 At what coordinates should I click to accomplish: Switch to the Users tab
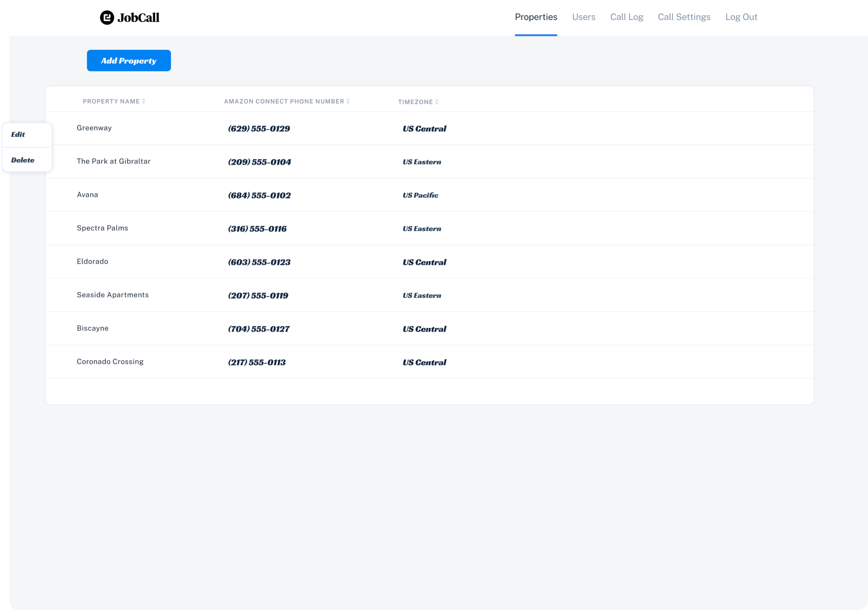point(583,17)
